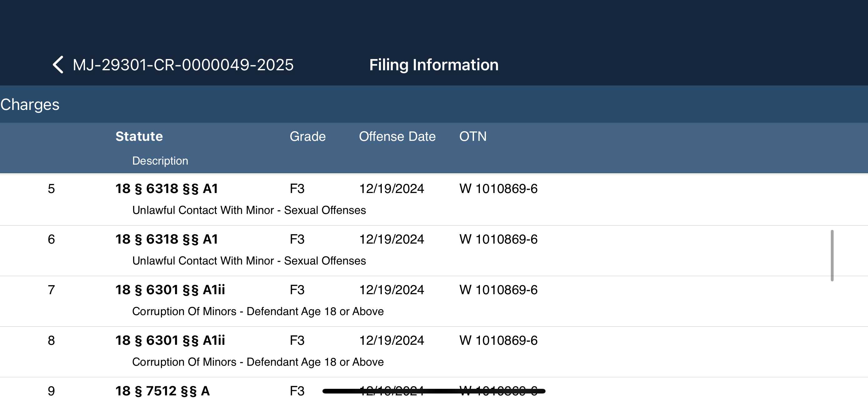Viewport: 868px width, 401px height.
Task: Select charge number 9
Action: [x=51, y=391]
